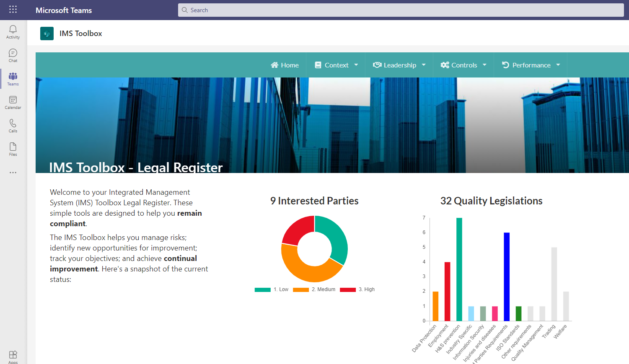
Task: Click the dark green ISO Standards bar
Action: tap(518, 314)
